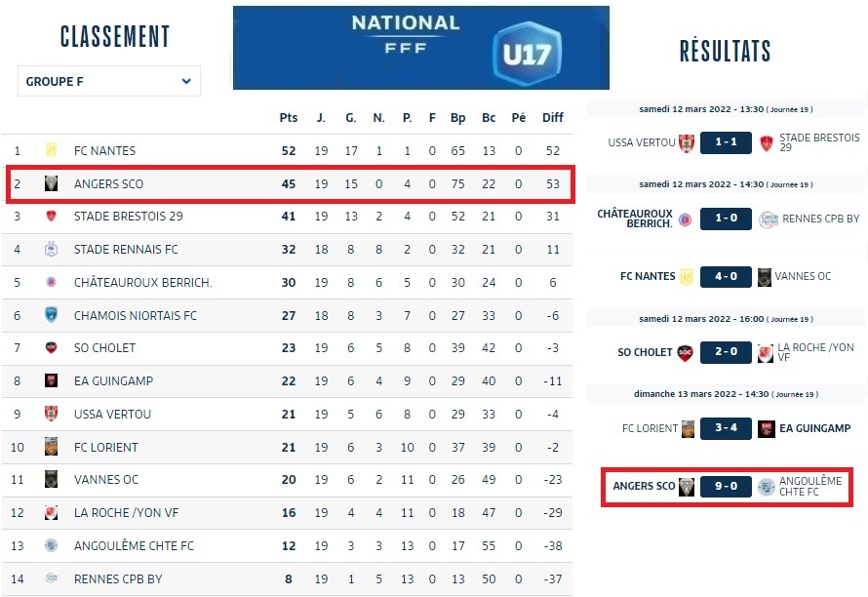Image resolution: width=868 pixels, height=597 pixels.
Task: Select the Vannes OC team name in standings
Action: (x=106, y=480)
